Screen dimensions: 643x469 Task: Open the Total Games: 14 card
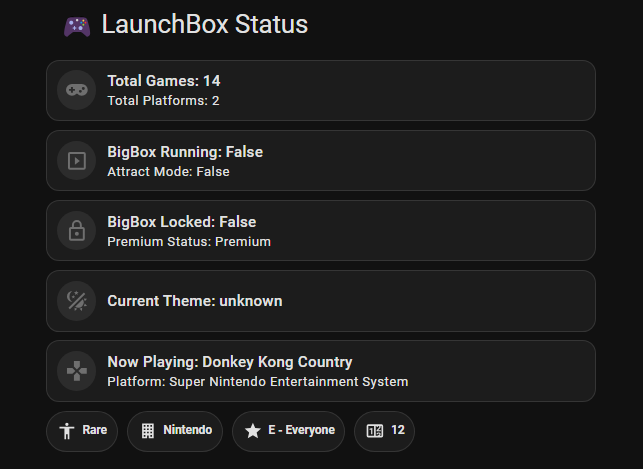click(321, 91)
